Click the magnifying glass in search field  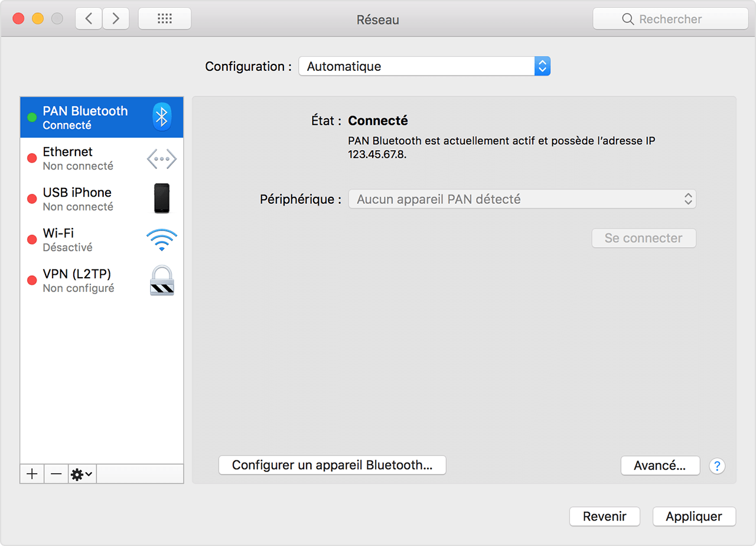click(x=628, y=19)
